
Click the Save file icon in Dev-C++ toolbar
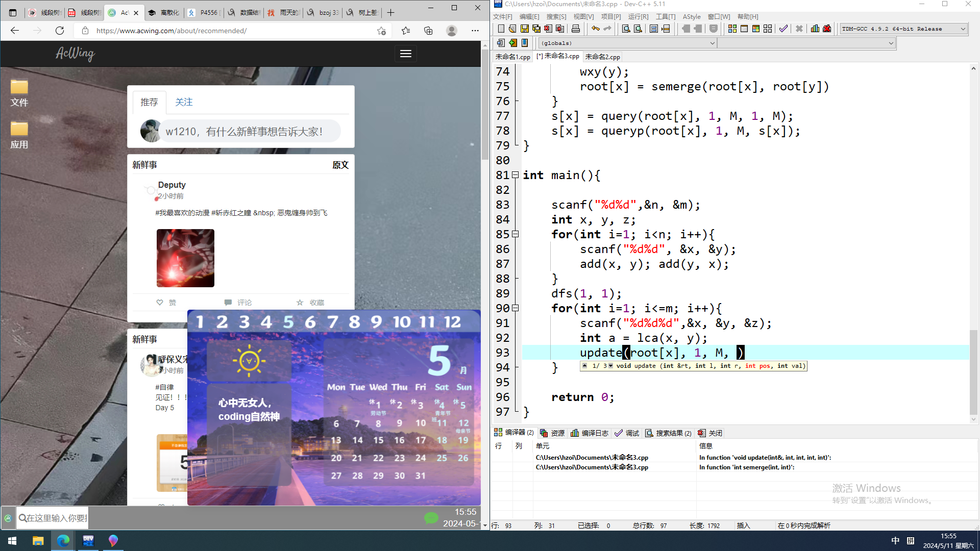click(524, 29)
